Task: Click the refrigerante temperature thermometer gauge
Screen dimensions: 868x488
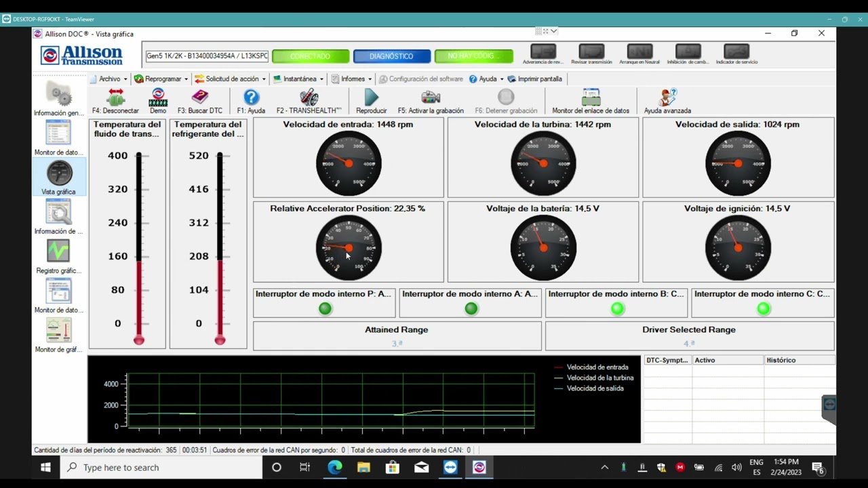Action: pyautogui.click(x=220, y=247)
